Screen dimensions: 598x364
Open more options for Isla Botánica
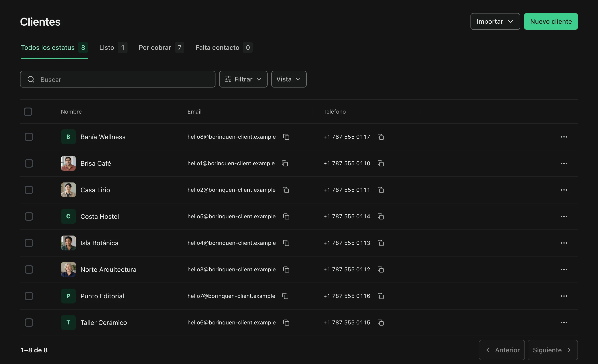click(564, 243)
